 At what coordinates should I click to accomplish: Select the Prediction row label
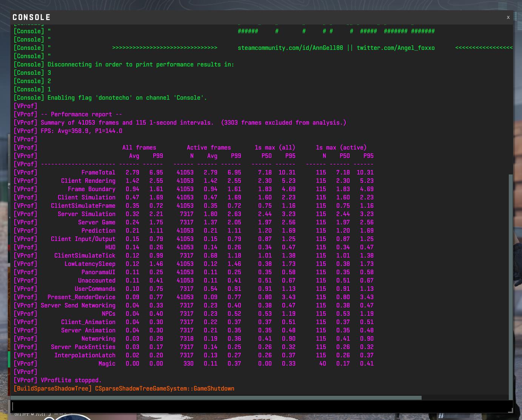pyautogui.click(x=98, y=231)
